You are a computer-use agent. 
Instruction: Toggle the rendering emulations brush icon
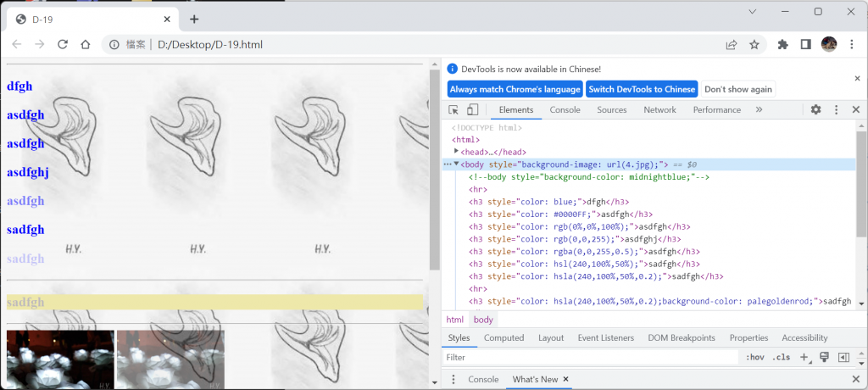[824, 357]
